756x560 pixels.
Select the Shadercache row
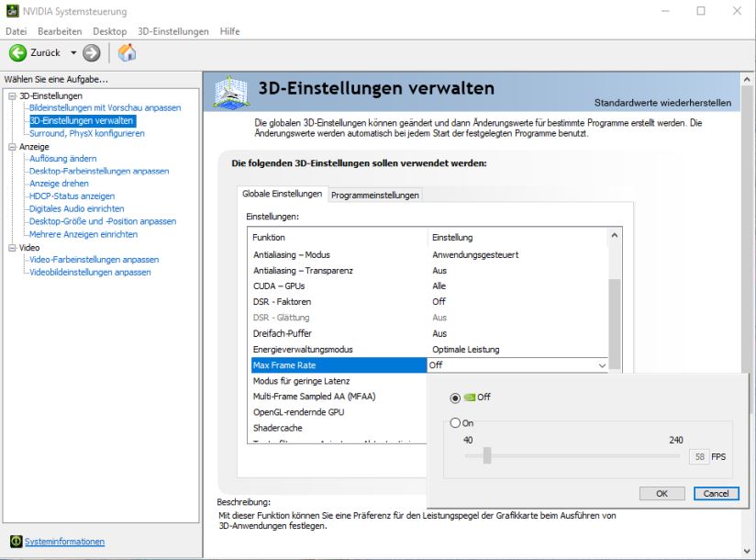pyautogui.click(x=339, y=428)
